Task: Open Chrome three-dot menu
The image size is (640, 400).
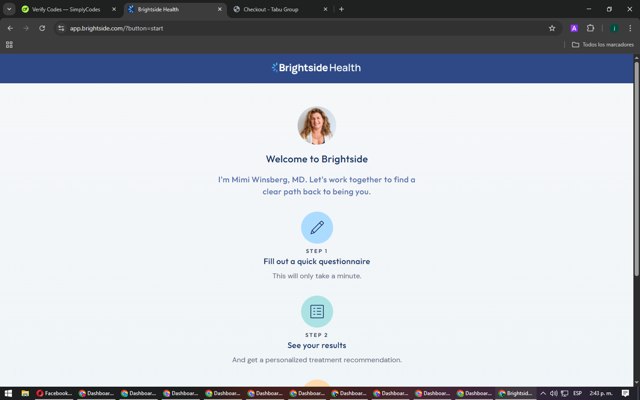Action: click(x=630, y=28)
